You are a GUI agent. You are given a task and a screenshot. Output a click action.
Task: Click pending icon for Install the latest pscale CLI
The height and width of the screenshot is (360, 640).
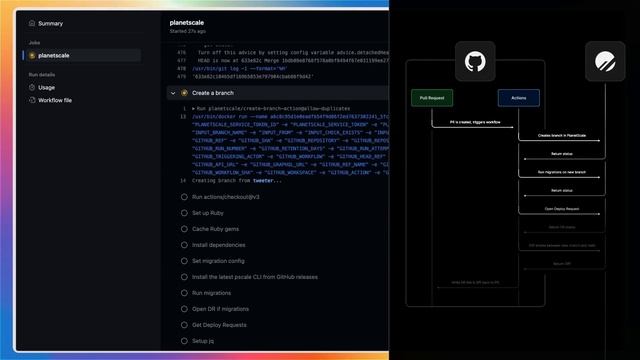[x=184, y=277]
